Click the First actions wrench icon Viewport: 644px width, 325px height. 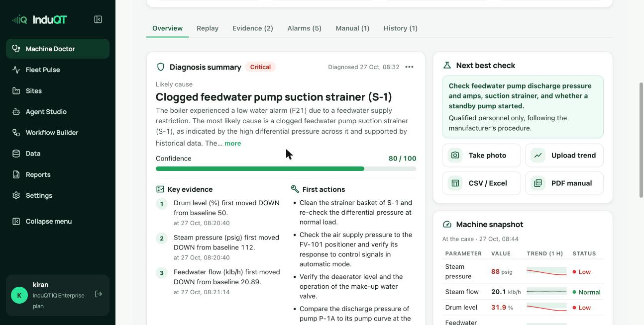(295, 189)
